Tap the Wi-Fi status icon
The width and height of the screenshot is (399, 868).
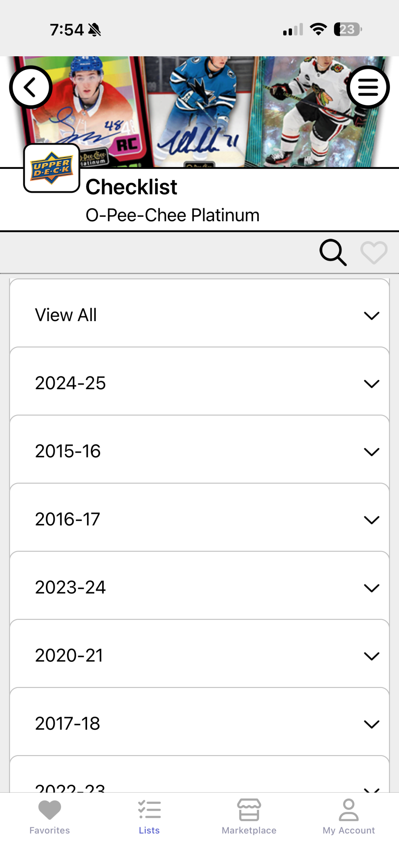point(318,29)
